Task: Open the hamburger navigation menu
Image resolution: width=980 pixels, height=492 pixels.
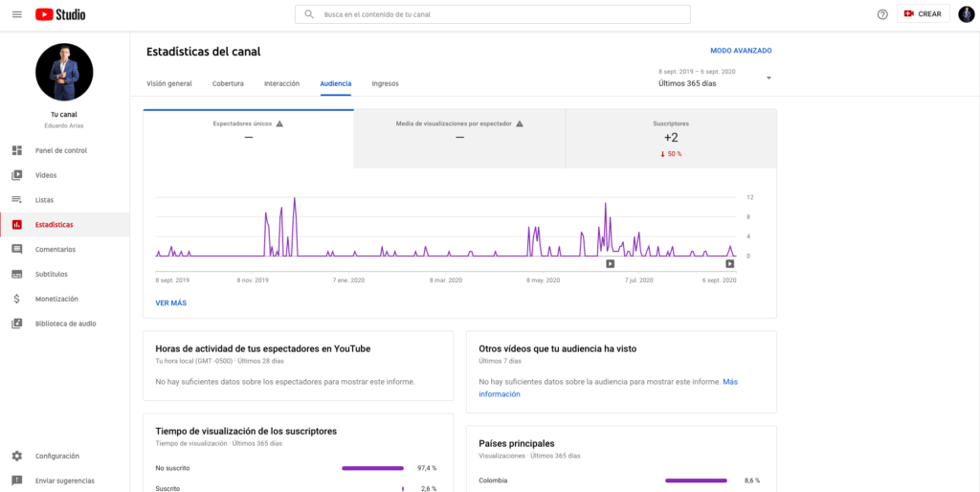Action: point(17,14)
